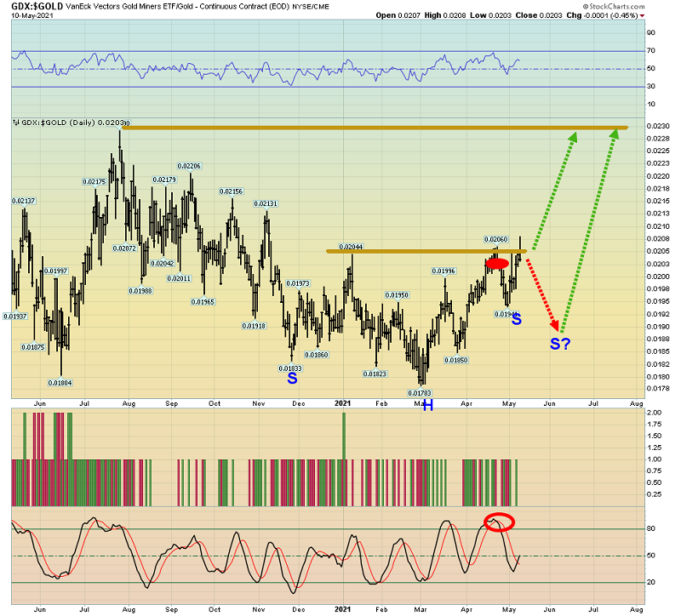
Task: Click the 0.01988 price label
Action: [140, 291]
